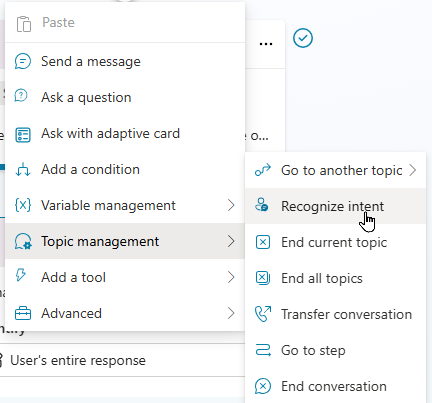Select Add a condition

pos(125,169)
